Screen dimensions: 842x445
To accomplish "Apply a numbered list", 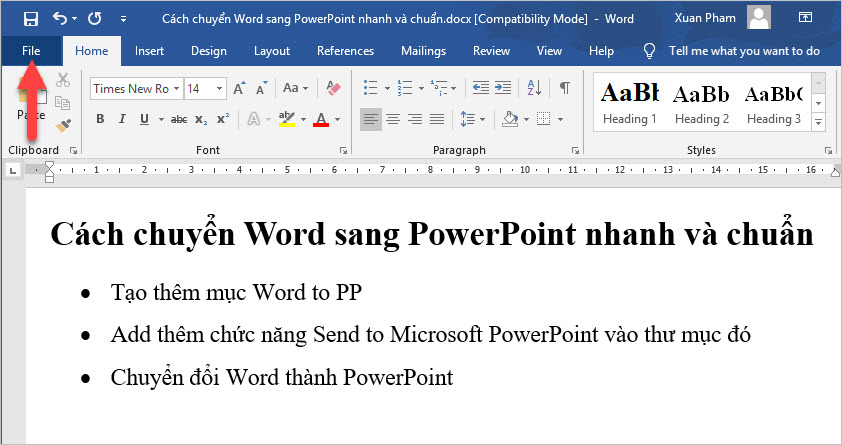I will 404,88.
